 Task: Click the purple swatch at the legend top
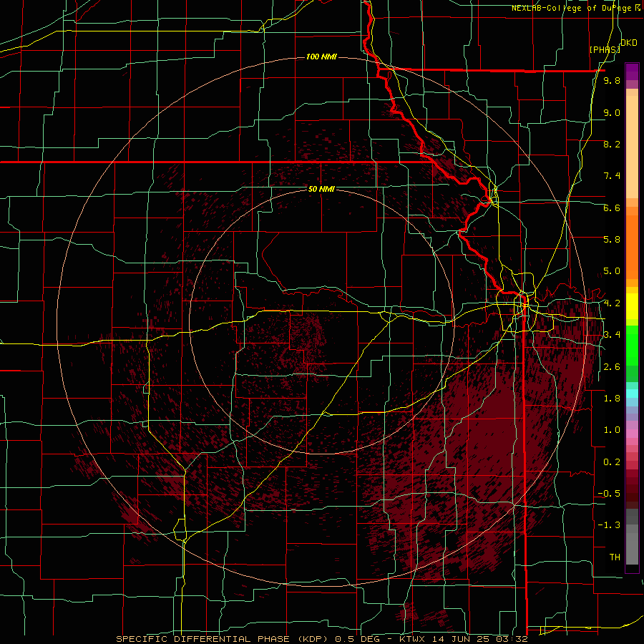pos(632,72)
